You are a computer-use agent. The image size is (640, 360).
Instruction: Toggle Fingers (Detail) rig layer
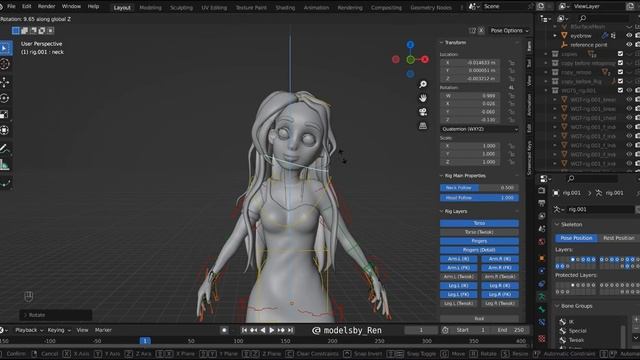pyautogui.click(x=479, y=250)
